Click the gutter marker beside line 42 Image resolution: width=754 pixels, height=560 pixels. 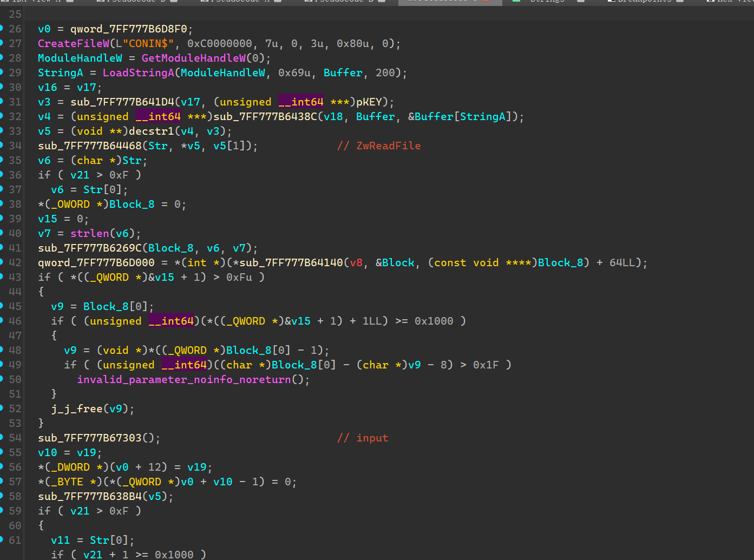(2, 262)
